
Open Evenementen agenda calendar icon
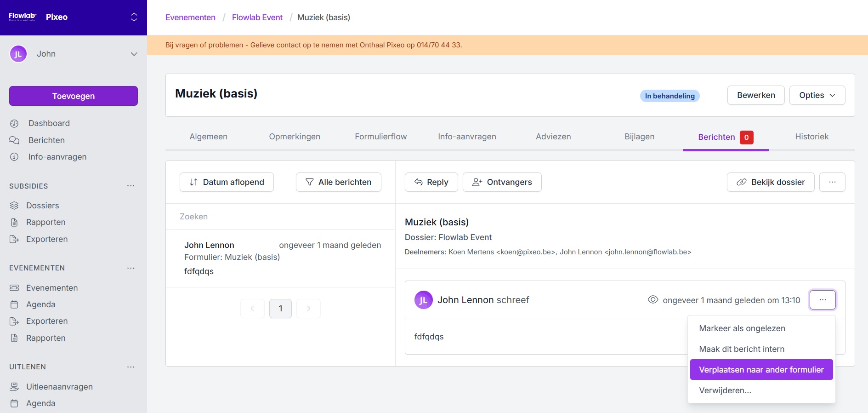click(x=14, y=304)
